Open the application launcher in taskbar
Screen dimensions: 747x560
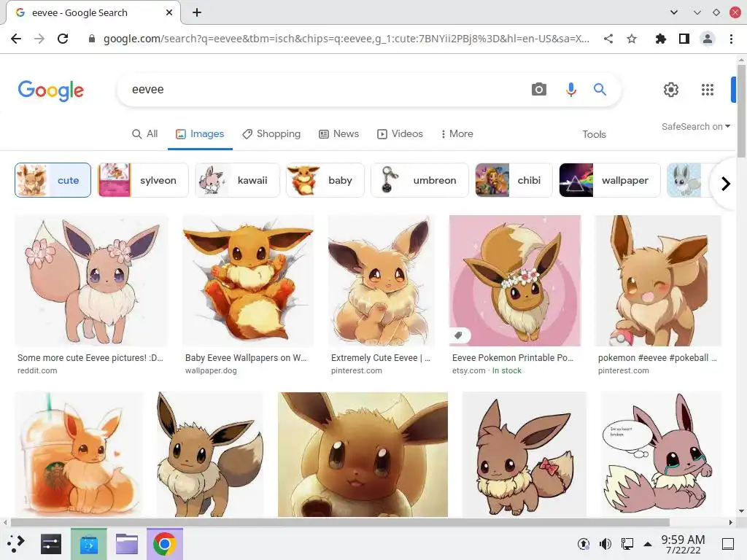pos(16,543)
